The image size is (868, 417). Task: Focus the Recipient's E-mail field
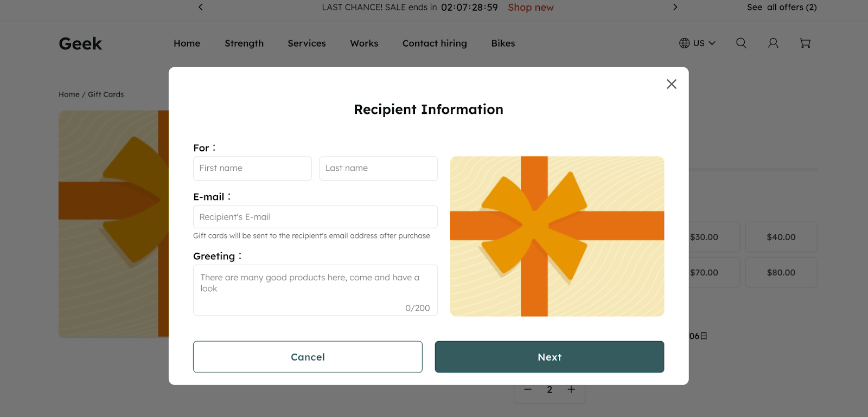(315, 217)
